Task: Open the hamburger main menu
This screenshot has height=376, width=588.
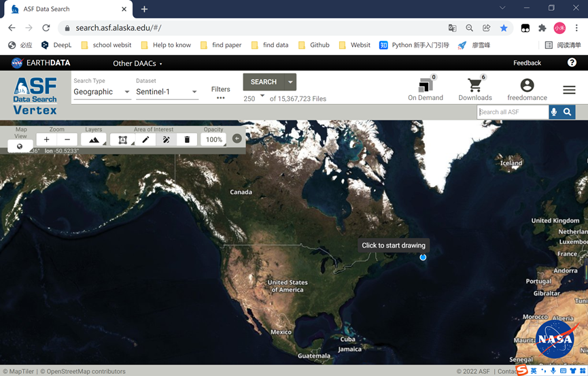Action: pos(569,90)
